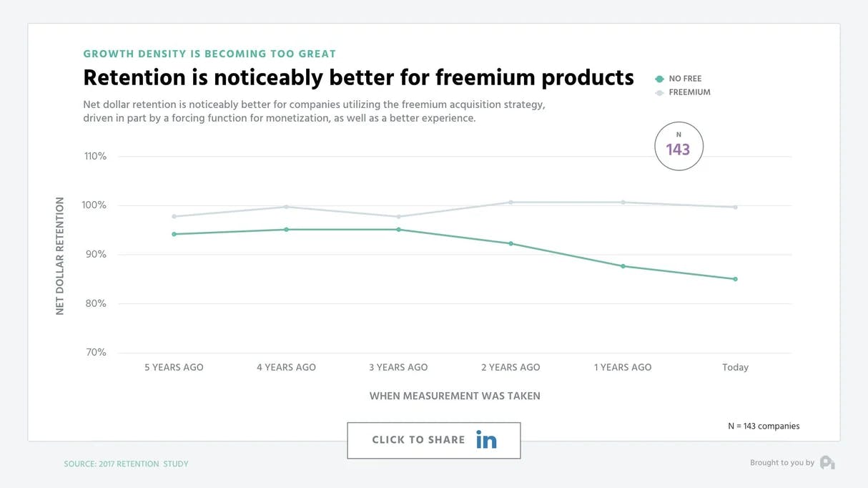Click No Free point at 5 YEARS AGO
Viewport: 868px width, 488px height.
pyautogui.click(x=174, y=234)
